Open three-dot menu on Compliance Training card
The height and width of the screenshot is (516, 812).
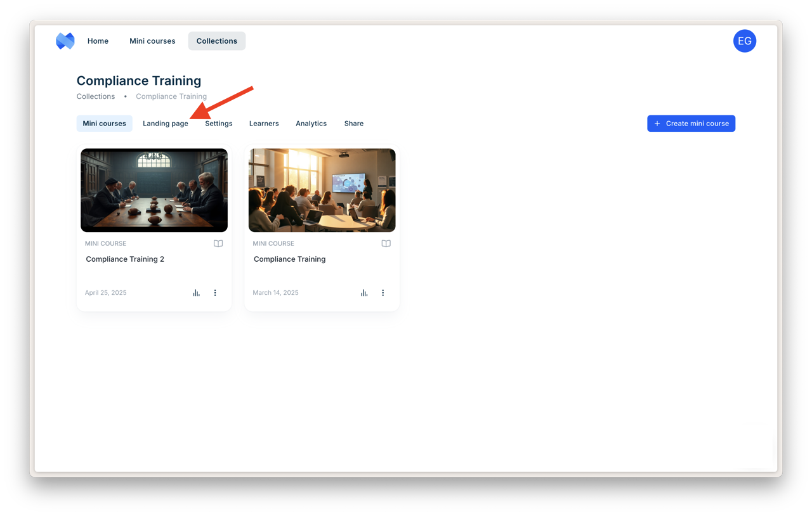click(x=383, y=293)
